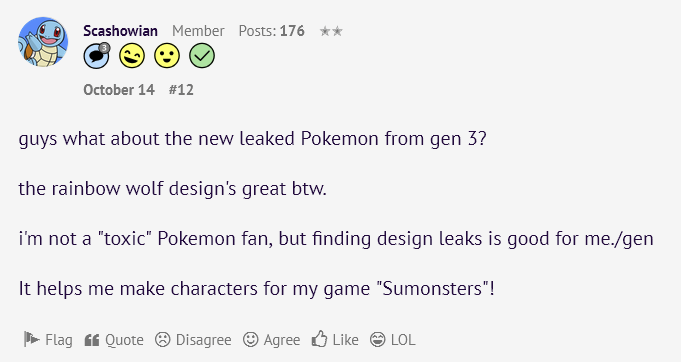Click the rainbow wolf design sentence
The width and height of the screenshot is (681, 362).
[x=172, y=189]
